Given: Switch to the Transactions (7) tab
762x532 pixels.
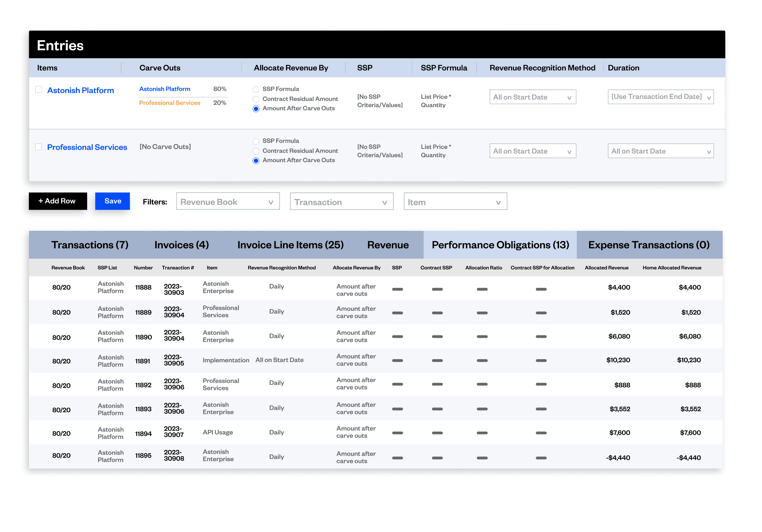Looking at the screenshot, I should (x=90, y=245).
